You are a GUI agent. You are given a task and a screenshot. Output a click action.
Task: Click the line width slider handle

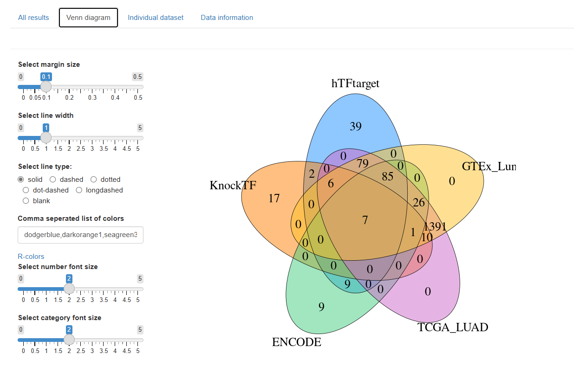pyautogui.click(x=46, y=138)
